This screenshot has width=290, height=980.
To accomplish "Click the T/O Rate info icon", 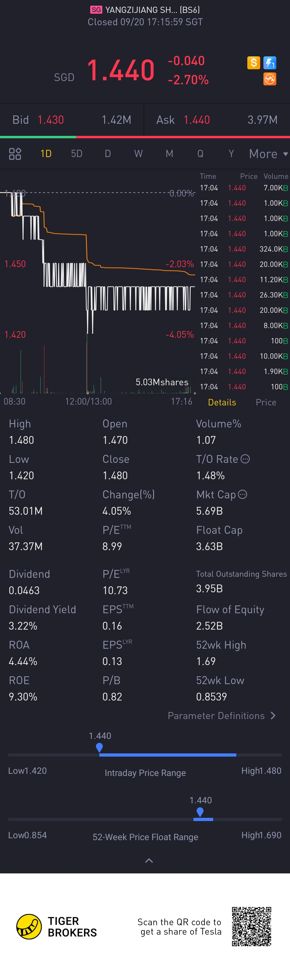I will pos(245,459).
